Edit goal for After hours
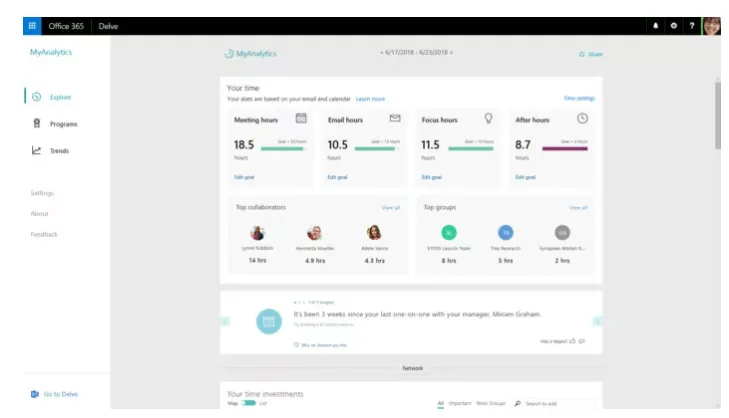The height and width of the screenshot is (418, 729). (x=525, y=177)
